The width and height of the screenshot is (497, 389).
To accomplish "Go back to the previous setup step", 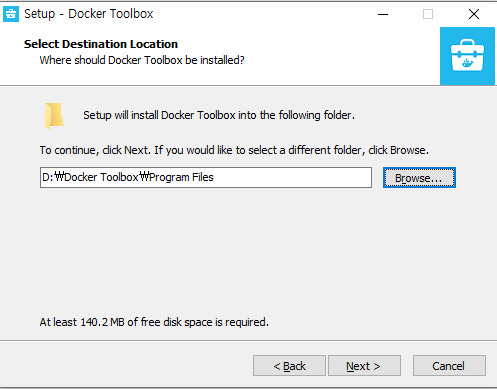I will [x=289, y=366].
